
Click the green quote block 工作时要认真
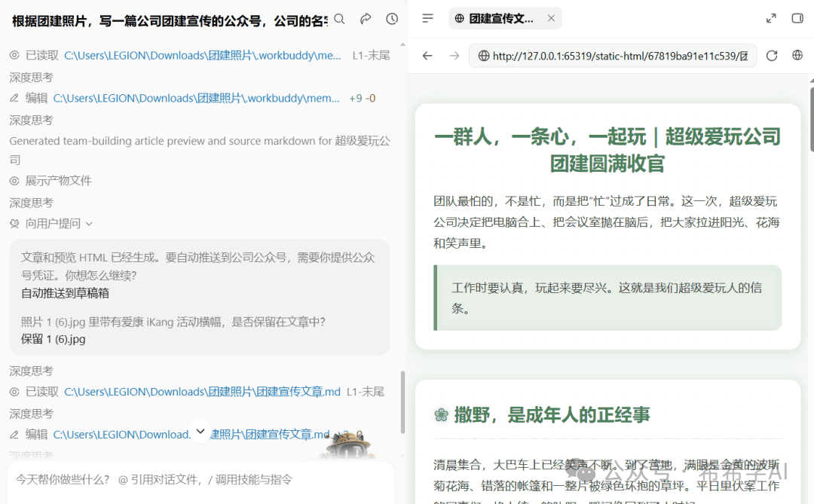pos(607,298)
